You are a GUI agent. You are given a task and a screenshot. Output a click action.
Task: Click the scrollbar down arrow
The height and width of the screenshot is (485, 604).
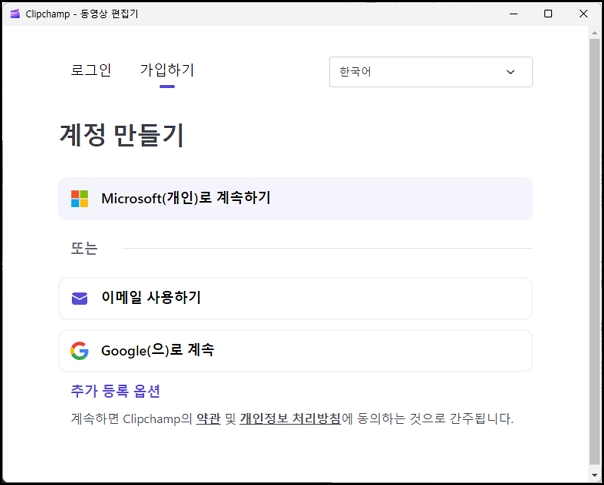point(595,475)
